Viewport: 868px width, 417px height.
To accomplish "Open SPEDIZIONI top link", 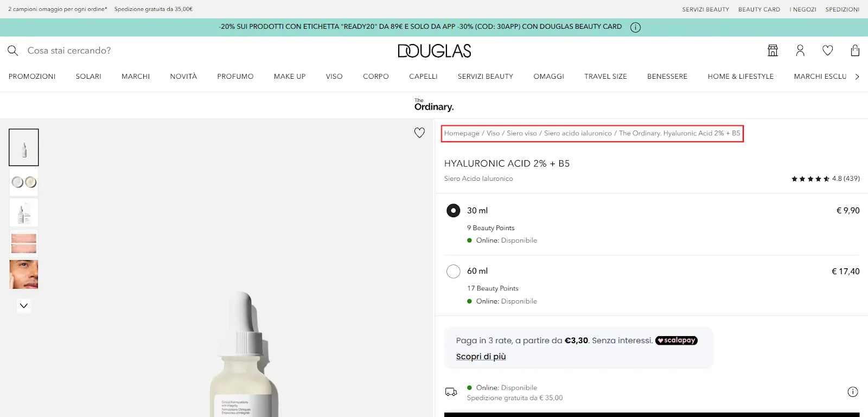I will 843,9.
